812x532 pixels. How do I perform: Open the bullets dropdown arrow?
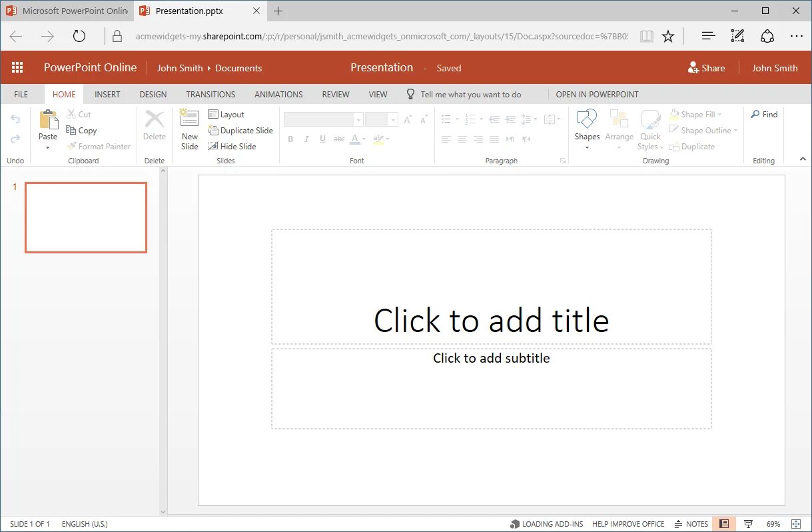tap(458, 120)
